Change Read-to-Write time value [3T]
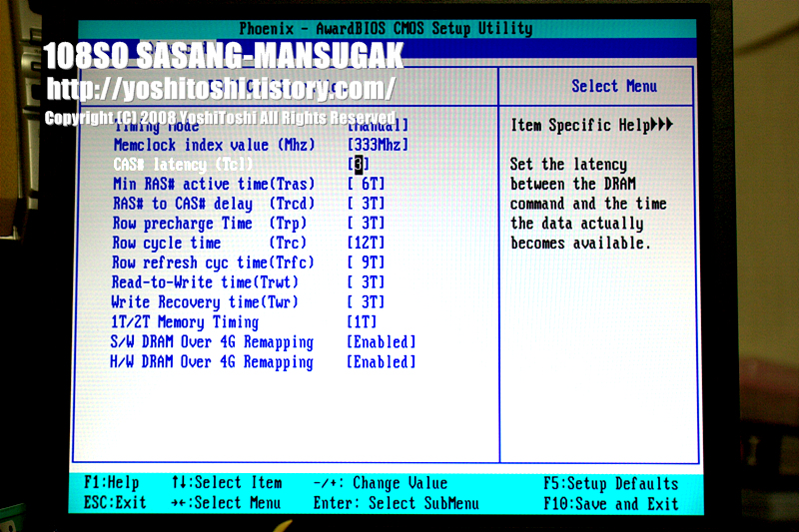 [x=366, y=282]
